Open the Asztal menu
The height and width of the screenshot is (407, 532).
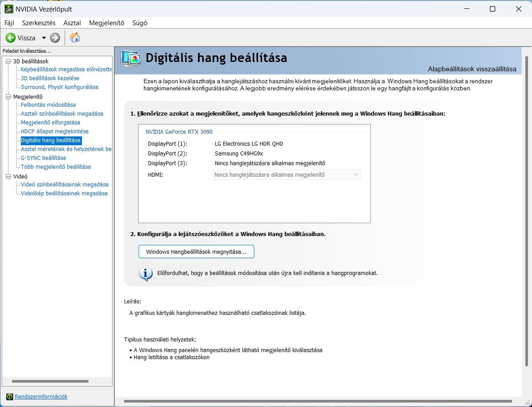point(72,23)
